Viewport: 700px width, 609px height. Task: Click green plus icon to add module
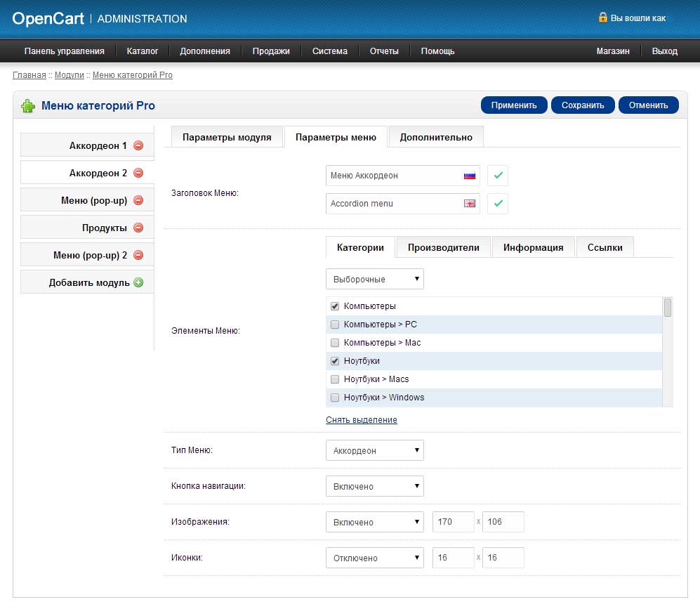tap(138, 283)
